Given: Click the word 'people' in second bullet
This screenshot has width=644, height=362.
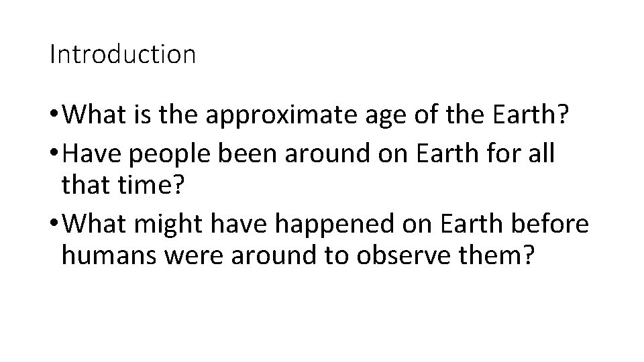Looking at the screenshot, I should click(169, 155).
